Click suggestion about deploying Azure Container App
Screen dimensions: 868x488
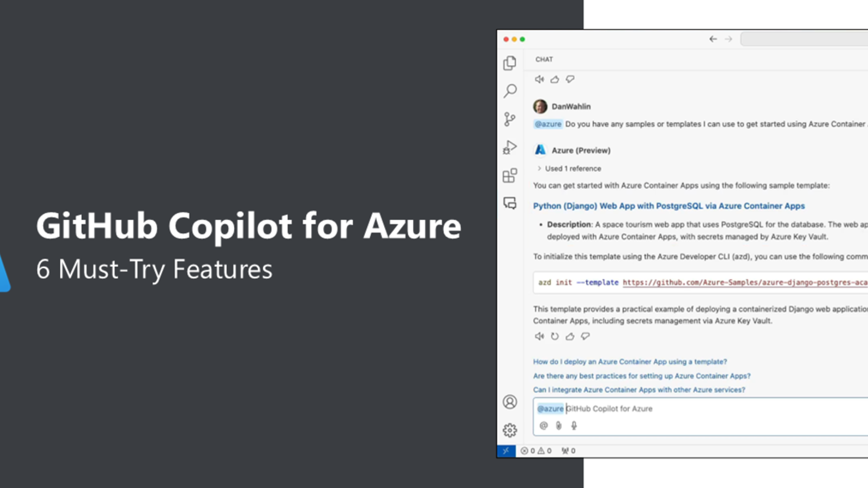tap(630, 362)
